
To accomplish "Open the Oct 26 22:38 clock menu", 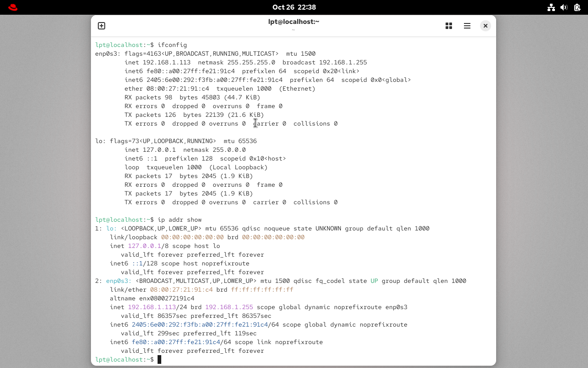I will click(x=294, y=7).
